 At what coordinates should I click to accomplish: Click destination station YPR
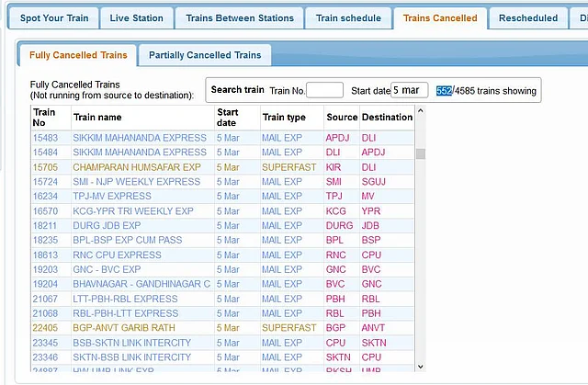371,211
